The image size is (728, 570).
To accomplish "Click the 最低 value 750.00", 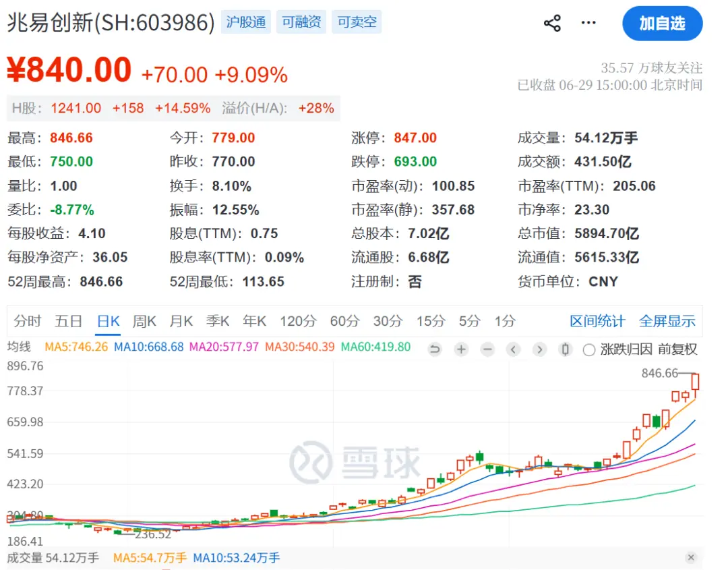I will pyautogui.click(x=71, y=162).
